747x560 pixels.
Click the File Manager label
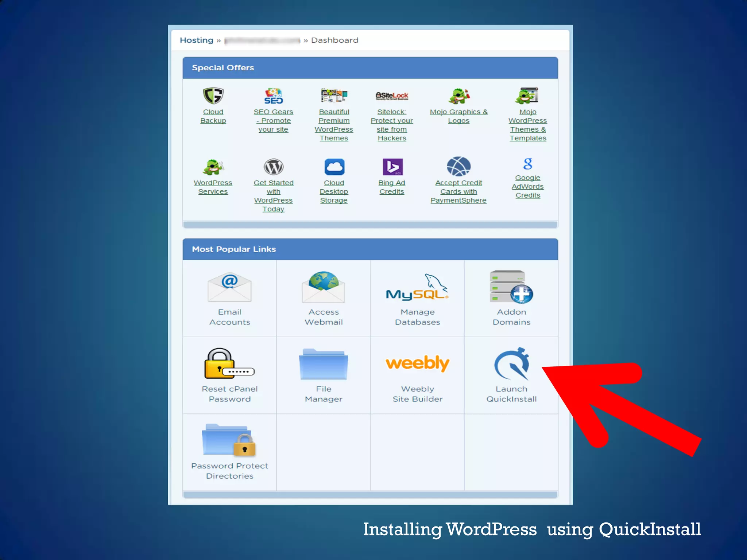coord(324,394)
